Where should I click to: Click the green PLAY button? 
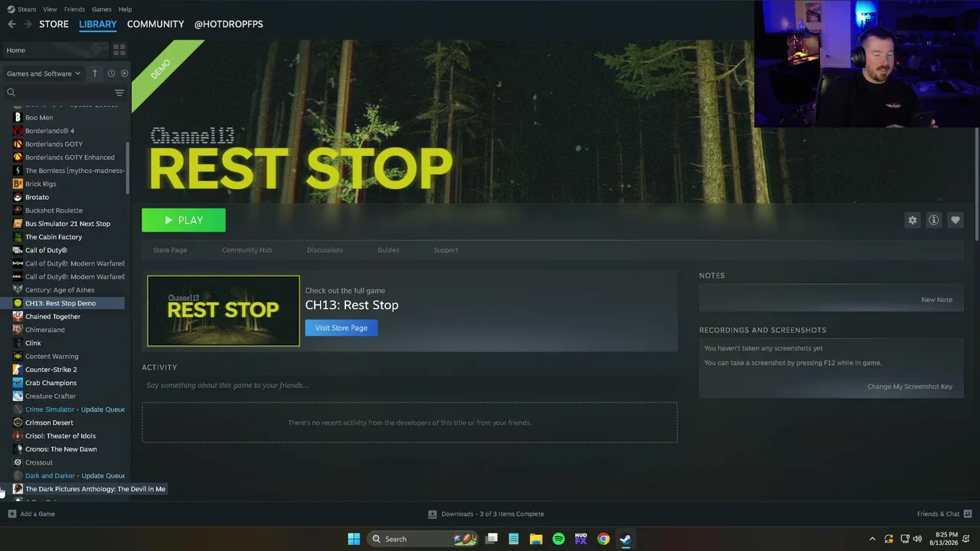tap(184, 220)
